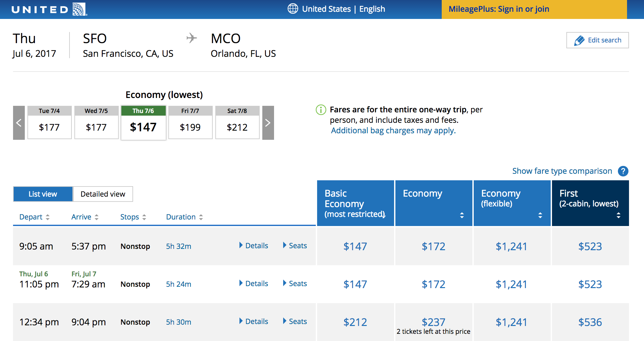Sort by First cabin fare column
644x341 pixels.
618,215
